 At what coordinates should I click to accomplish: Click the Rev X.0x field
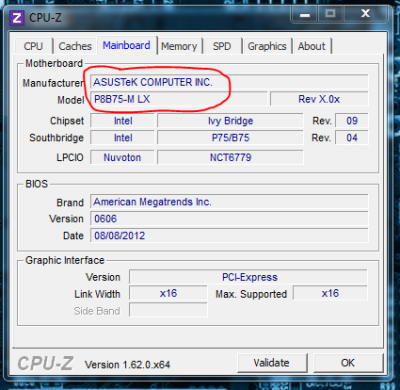click(319, 99)
